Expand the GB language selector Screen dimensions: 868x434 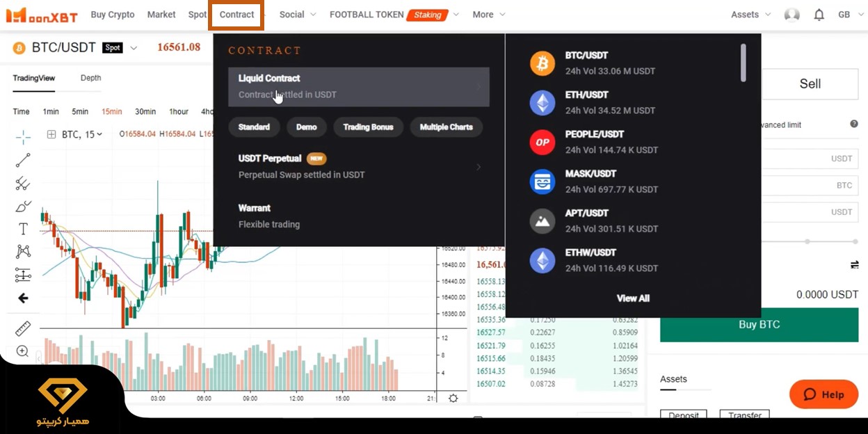tap(849, 14)
